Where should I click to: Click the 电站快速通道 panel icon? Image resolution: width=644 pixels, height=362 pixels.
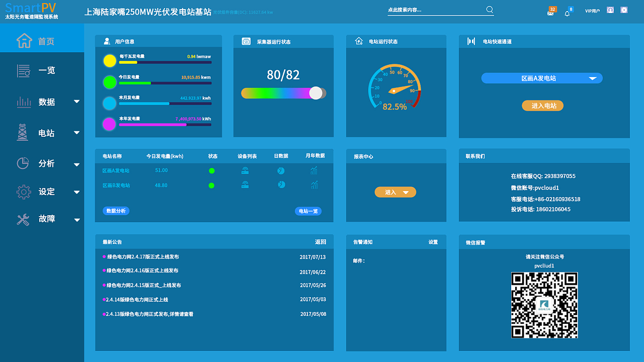(x=471, y=41)
